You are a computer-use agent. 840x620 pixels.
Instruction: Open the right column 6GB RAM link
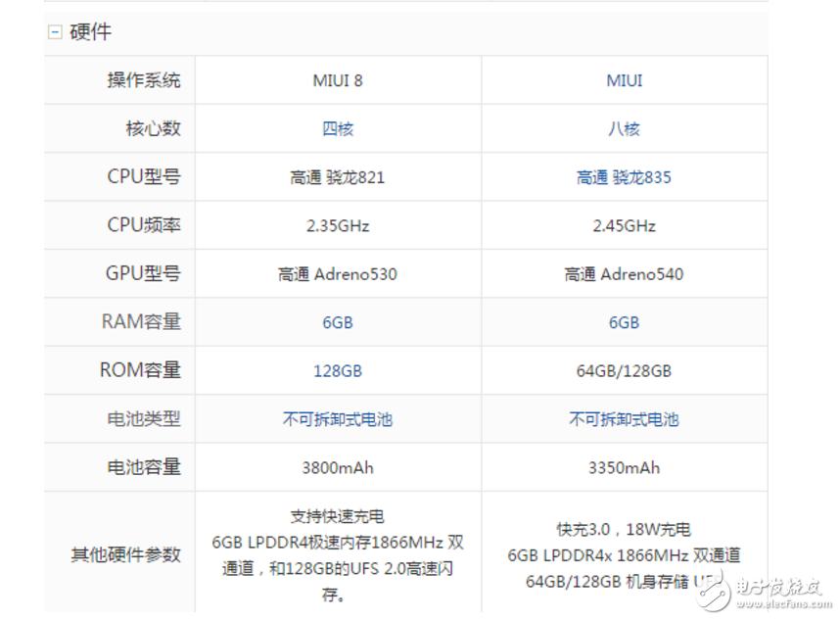point(624,321)
